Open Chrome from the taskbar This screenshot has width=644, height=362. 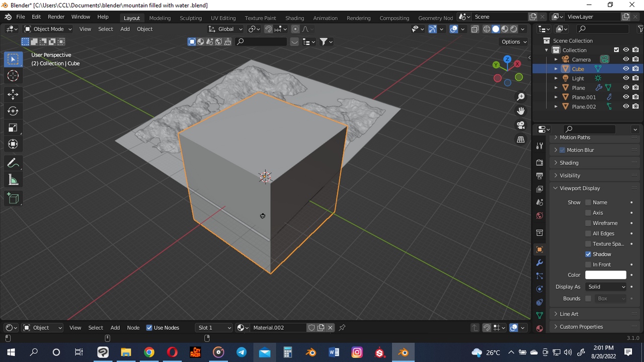pyautogui.click(x=149, y=352)
